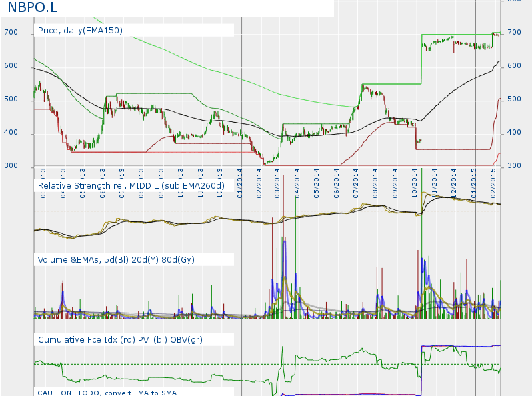Screen dimensions: 532x396
Task: Click the Relative Strength rel. MIDD.L label
Action: tap(131, 185)
